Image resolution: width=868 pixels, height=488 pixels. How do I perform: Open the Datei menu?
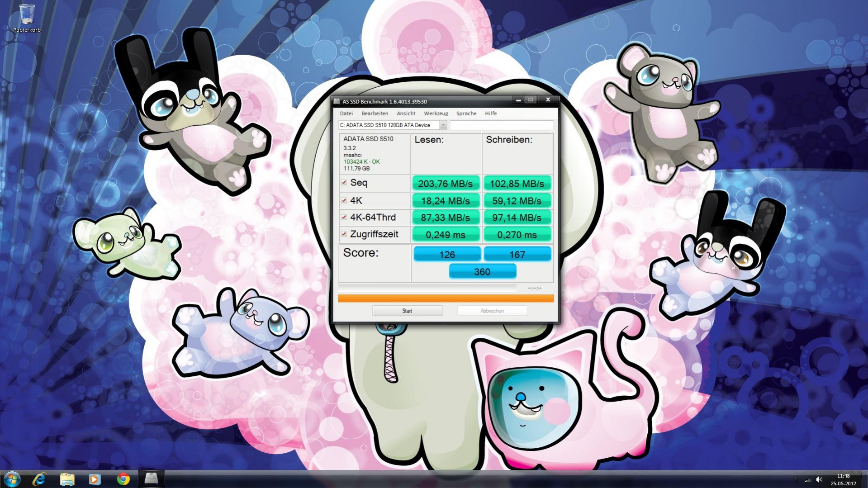click(x=346, y=114)
